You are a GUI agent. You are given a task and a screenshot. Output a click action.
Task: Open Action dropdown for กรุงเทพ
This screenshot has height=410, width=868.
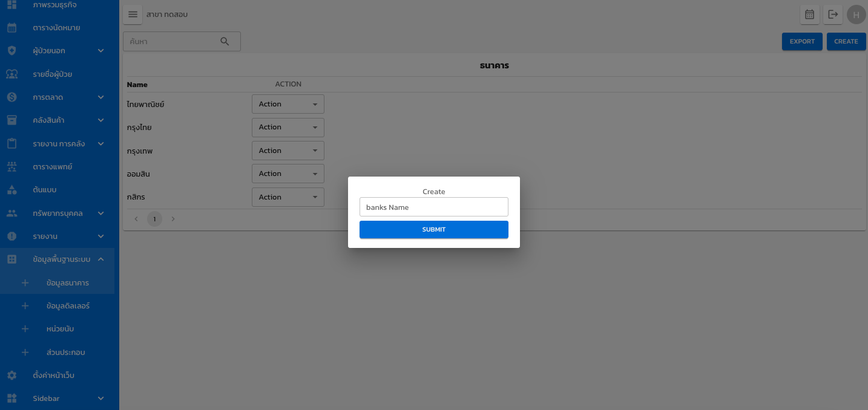point(288,151)
